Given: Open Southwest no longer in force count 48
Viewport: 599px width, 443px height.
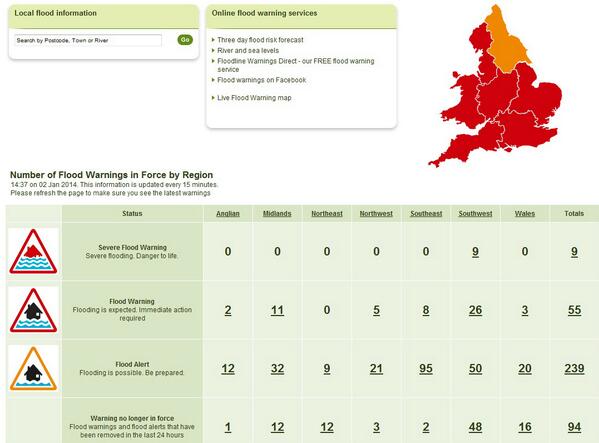Looking at the screenshot, I should click(475, 427).
